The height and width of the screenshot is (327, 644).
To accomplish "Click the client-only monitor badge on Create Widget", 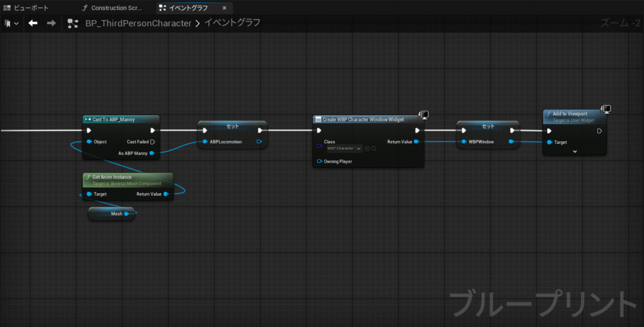I will (x=424, y=114).
